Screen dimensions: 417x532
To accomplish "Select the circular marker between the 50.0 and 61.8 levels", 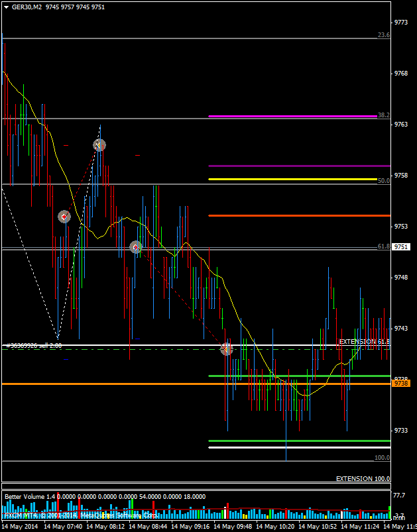I will [x=64, y=216].
